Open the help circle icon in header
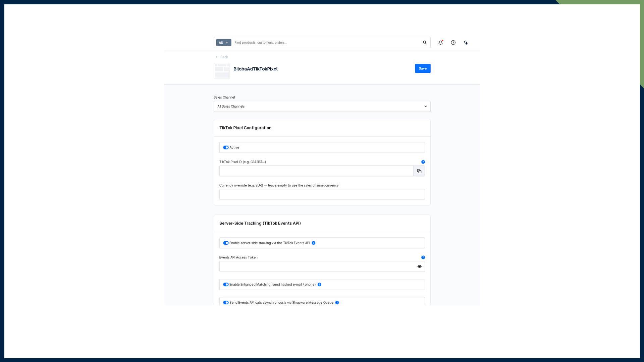Screen dimensions: 644x362 (x=453, y=43)
